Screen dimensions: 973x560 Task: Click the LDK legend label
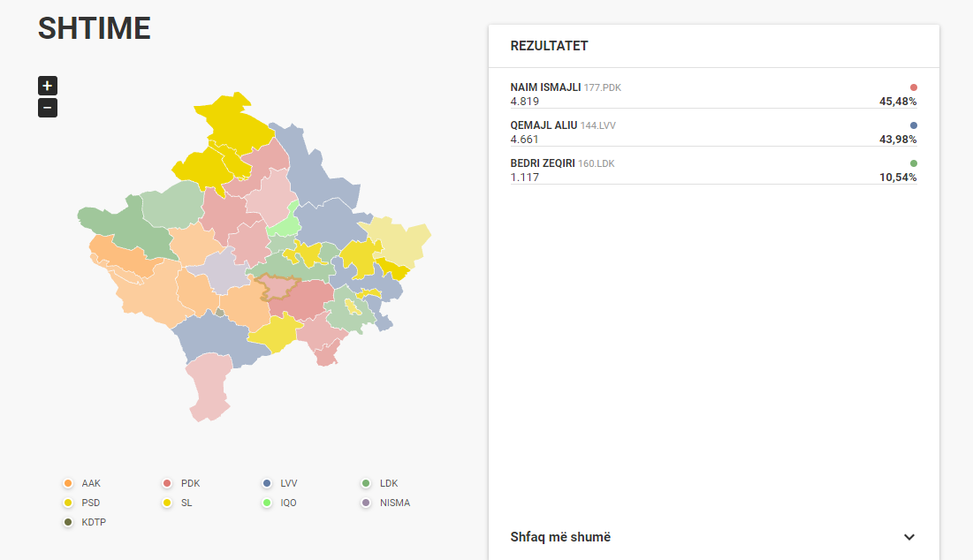[x=389, y=483]
